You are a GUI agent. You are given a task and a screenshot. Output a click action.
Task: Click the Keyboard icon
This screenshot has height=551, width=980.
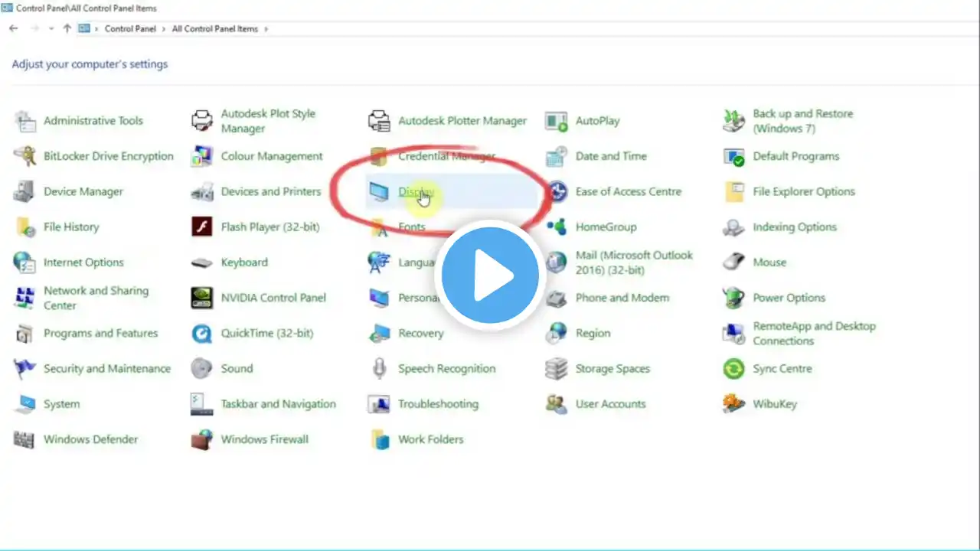pos(202,262)
